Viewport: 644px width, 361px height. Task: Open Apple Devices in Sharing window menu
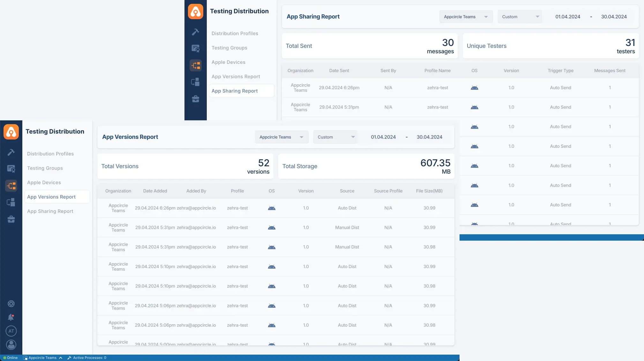[x=228, y=62]
